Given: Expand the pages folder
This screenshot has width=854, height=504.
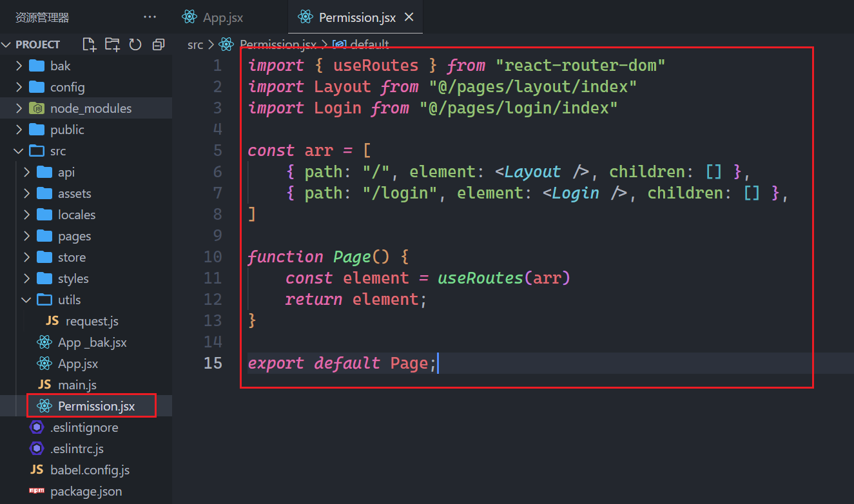Looking at the screenshot, I should coord(86,236).
